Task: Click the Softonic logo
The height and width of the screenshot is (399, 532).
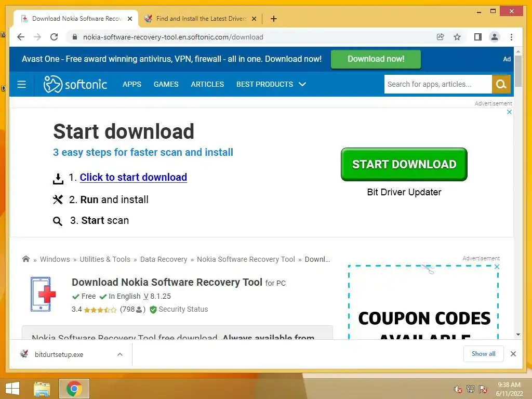Action: 75,84
